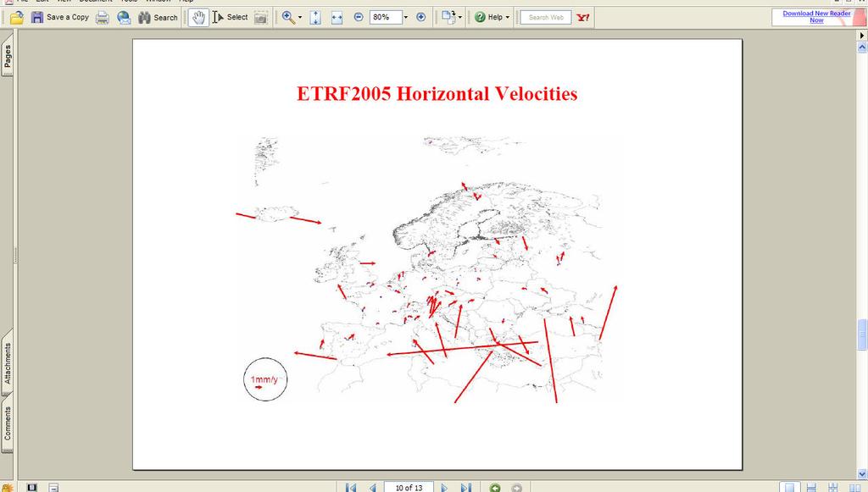Screen dimensions: 868x492
Task: Open the rotate view dropdown arrow
Action: pos(460,18)
